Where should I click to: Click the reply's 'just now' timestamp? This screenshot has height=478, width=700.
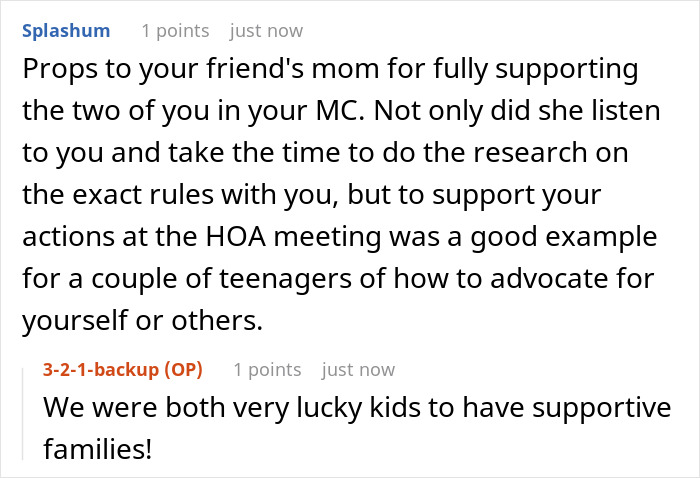pyautogui.click(x=358, y=370)
